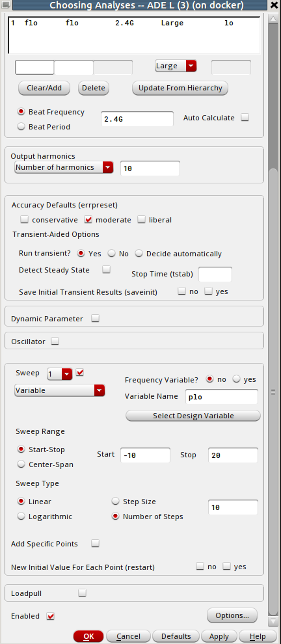Click the OK button

[x=88, y=636]
